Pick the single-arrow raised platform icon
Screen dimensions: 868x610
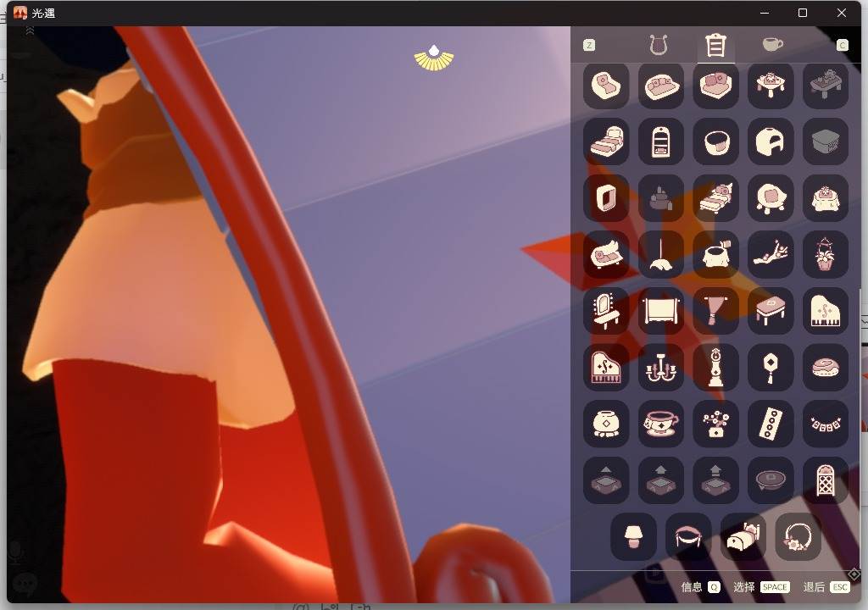click(x=606, y=480)
